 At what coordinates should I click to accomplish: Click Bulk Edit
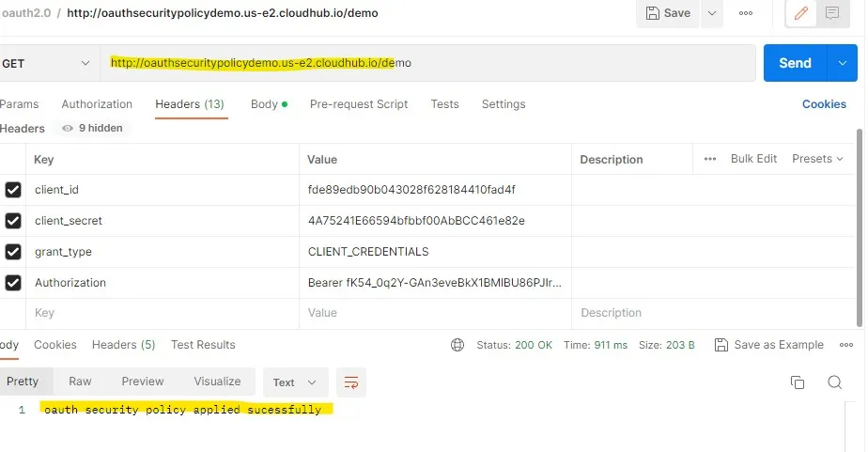point(753,159)
